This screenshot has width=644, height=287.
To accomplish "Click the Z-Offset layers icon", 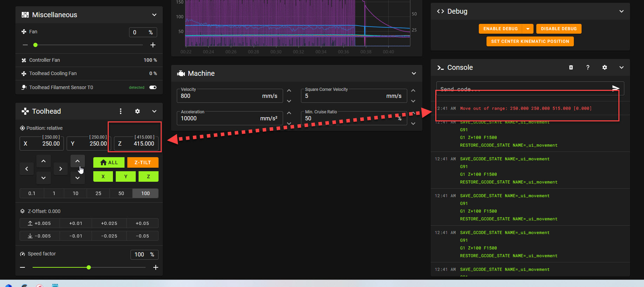I will [22, 211].
